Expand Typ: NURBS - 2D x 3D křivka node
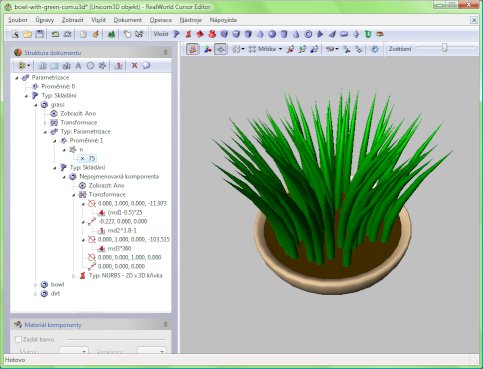Image resolution: width=483 pixels, height=369 pixels. 74,276
